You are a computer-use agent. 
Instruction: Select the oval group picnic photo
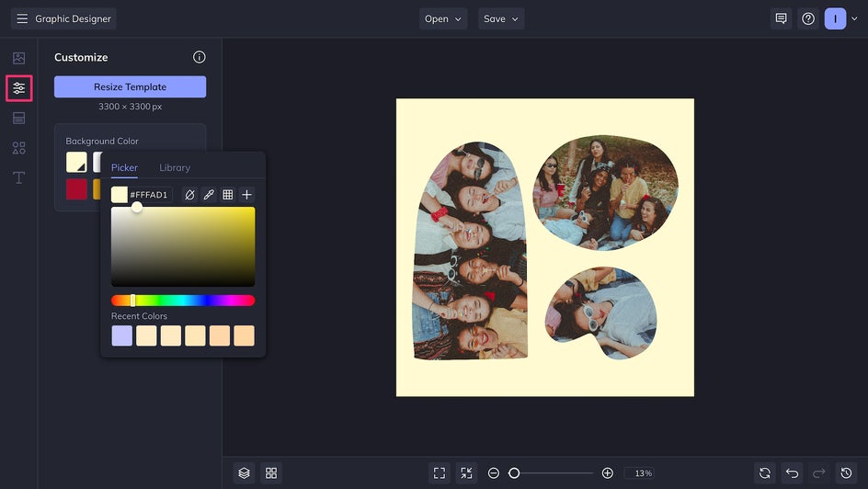(606, 192)
